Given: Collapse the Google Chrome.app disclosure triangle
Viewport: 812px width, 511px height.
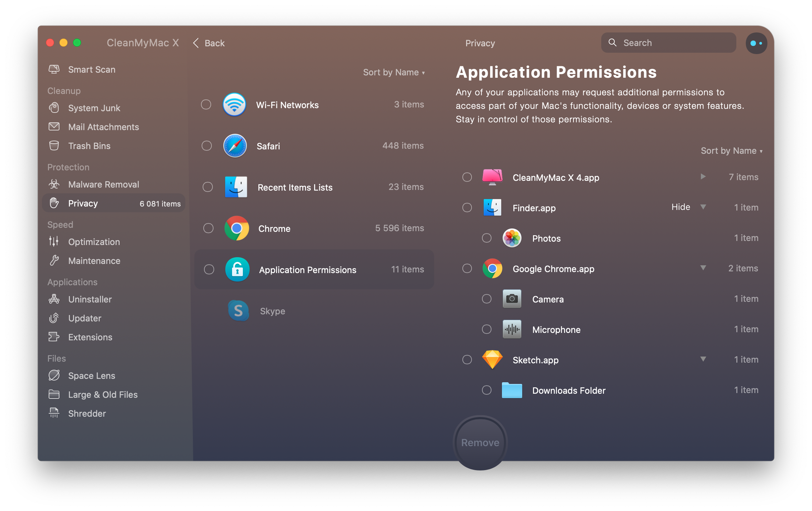Looking at the screenshot, I should pos(703,268).
